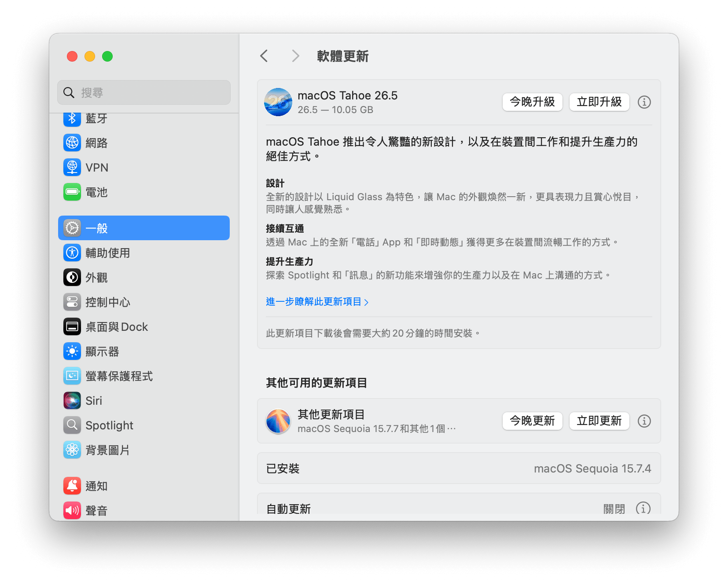The image size is (728, 586).
Task: Click the 接續互通 section heading
Action: coord(285,229)
